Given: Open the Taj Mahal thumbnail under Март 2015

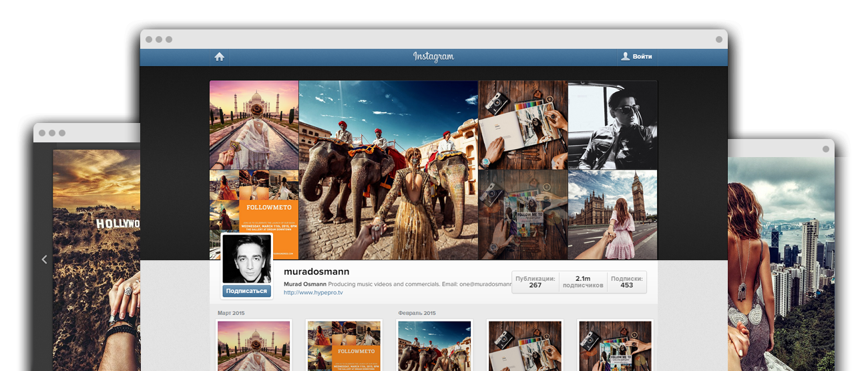Looking at the screenshot, I should (x=254, y=345).
